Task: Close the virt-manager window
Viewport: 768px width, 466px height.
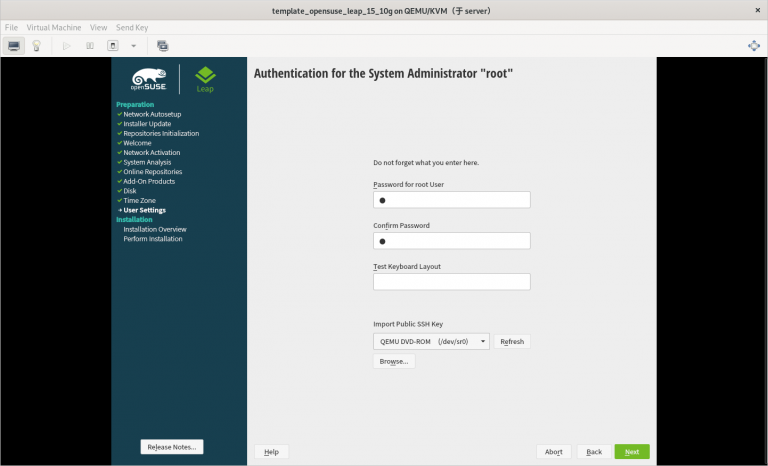Action: 757,10
